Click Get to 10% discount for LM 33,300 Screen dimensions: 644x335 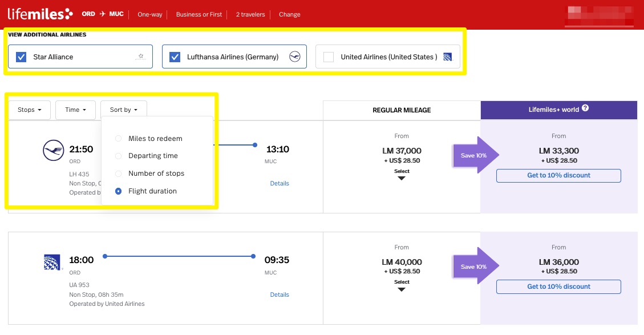[558, 175]
